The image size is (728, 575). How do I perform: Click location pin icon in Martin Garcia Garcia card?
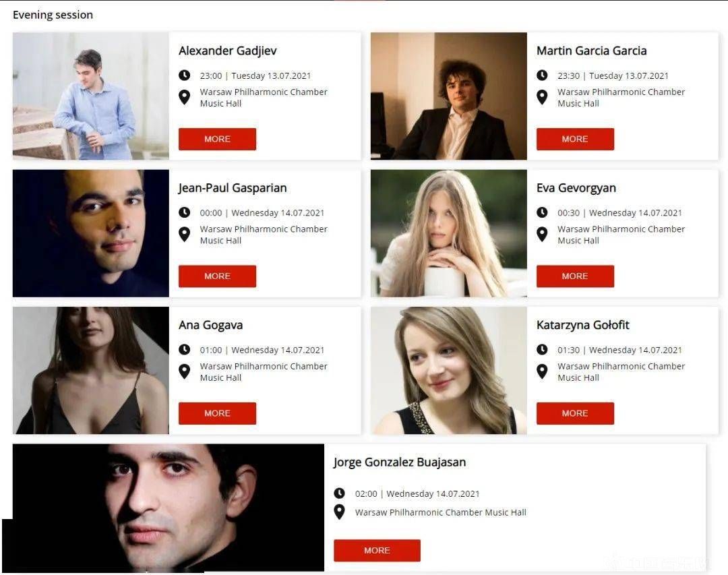pyautogui.click(x=542, y=97)
